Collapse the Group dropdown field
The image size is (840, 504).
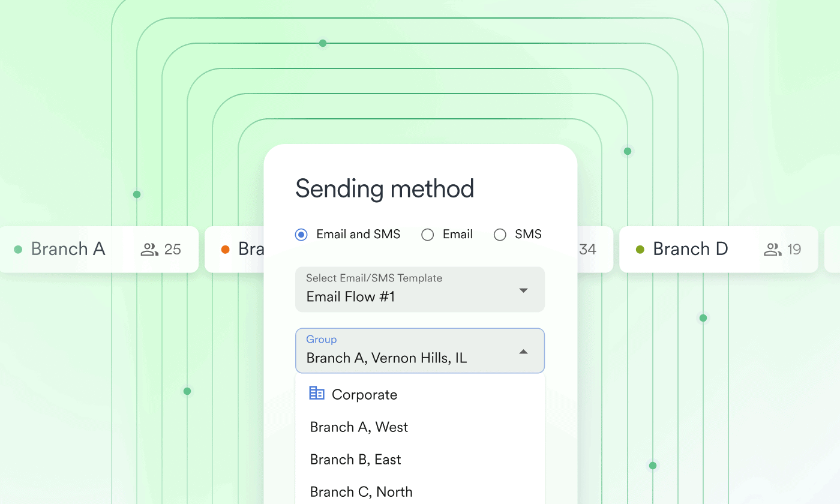(420, 350)
